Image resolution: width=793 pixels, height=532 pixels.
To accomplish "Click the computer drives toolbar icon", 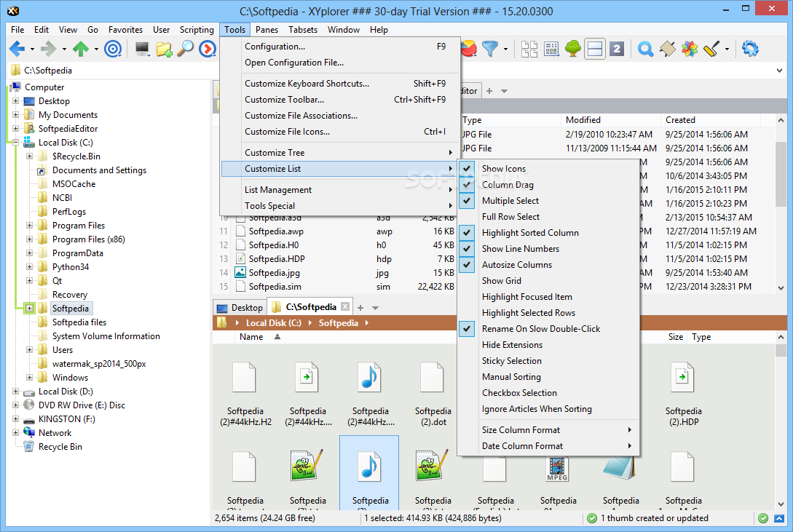I will (x=142, y=49).
